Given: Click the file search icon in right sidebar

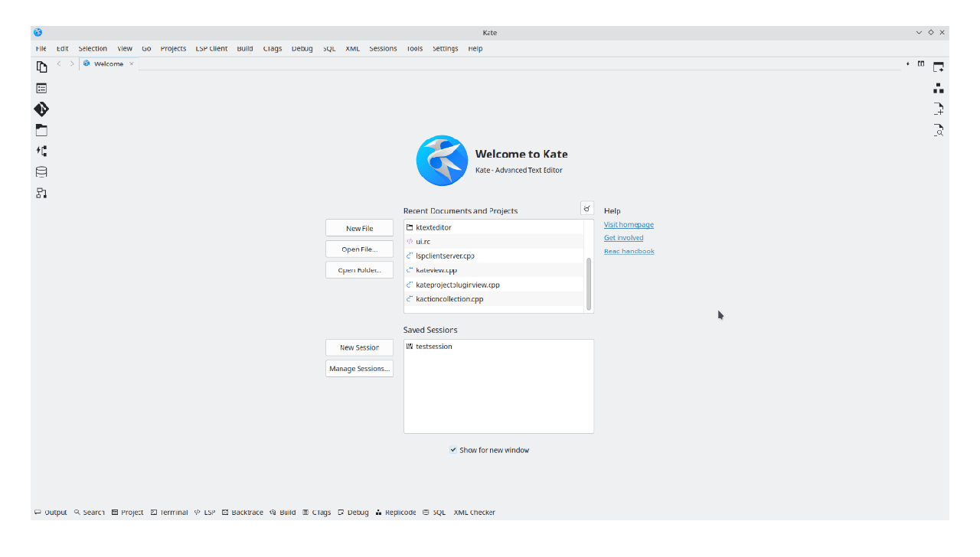Looking at the screenshot, I should (x=938, y=130).
